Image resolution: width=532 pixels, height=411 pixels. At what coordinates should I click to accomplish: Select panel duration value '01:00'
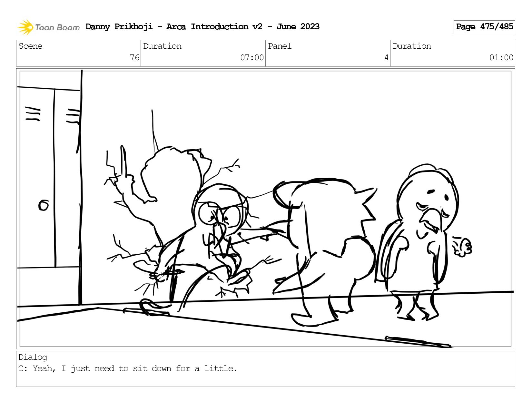pos(501,58)
